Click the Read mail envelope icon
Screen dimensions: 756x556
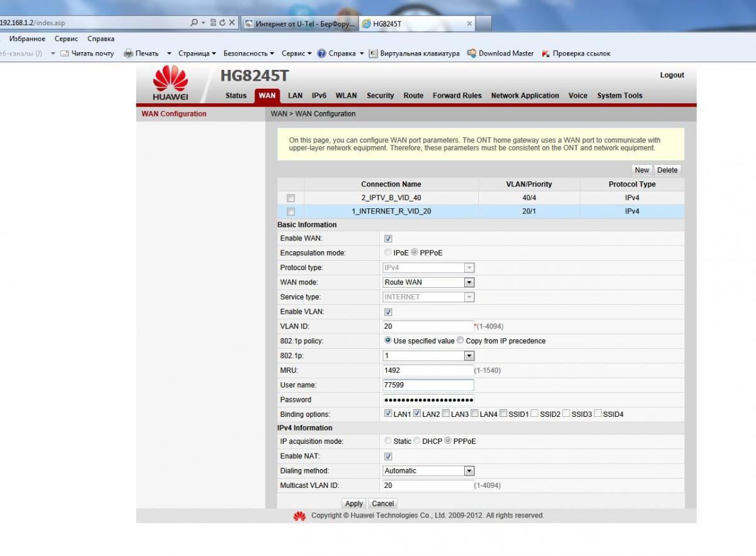tap(64, 54)
